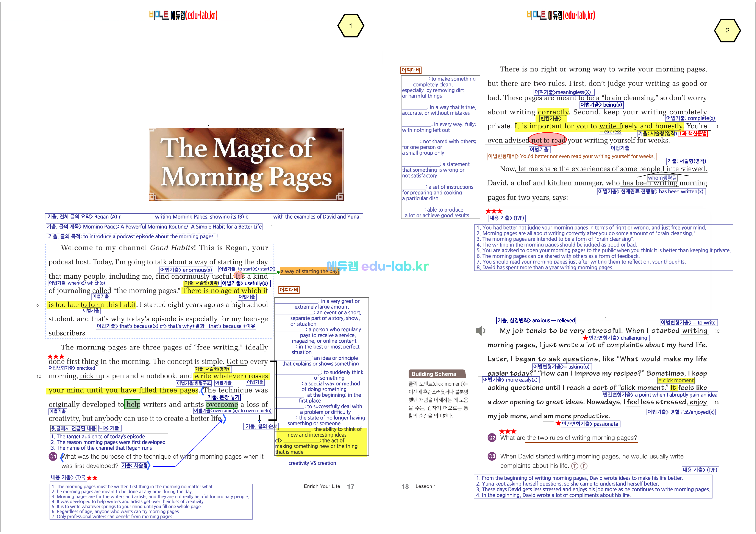Select the circled T answer for Q3
Image resolution: width=756 pixels, height=534 pixels.
point(575,466)
